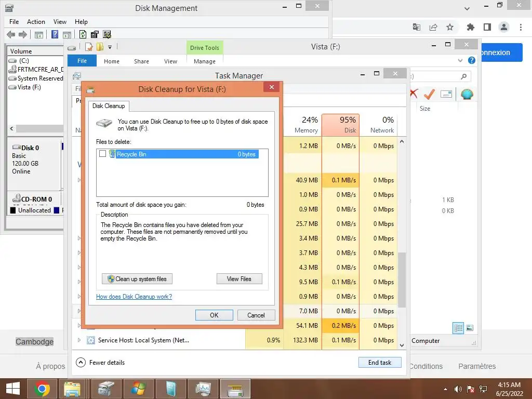
Task: Click the blue Help icon in Disk Management toolbar
Action: coord(55,34)
